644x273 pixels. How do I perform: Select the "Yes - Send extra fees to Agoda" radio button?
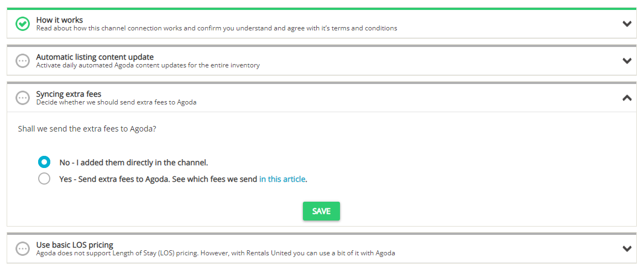(44, 179)
